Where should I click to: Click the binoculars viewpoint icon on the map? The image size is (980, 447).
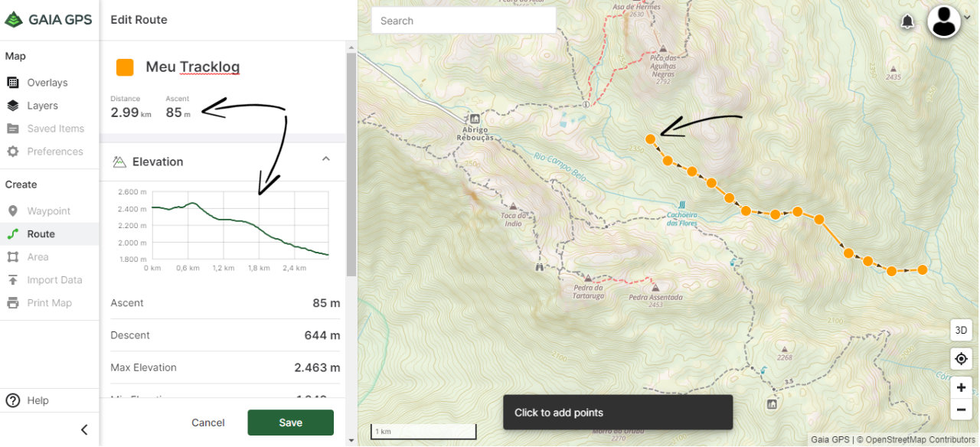[541, 267]
